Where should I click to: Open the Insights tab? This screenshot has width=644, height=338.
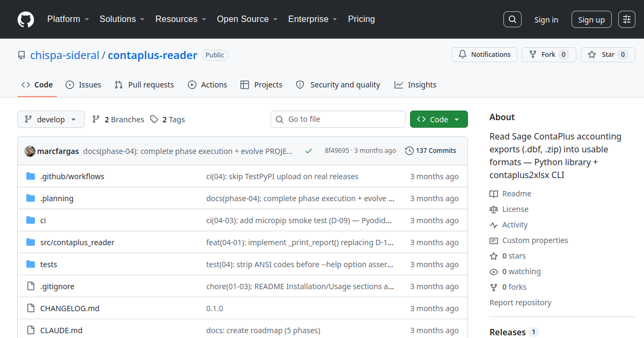click(415, 85)
